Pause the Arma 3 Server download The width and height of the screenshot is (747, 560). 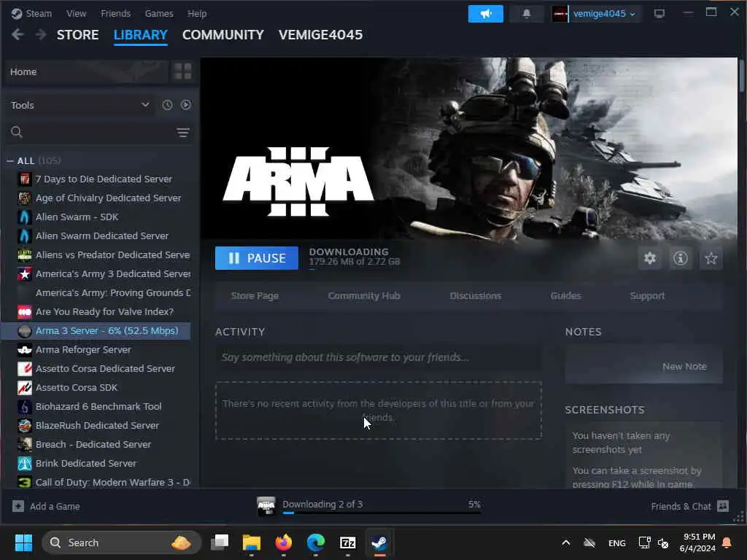(x=257, y=258)
